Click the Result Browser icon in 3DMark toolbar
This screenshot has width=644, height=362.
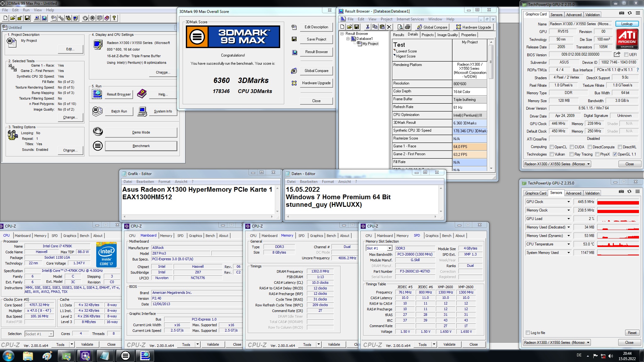pyautogui.click(x=44, y=18)
